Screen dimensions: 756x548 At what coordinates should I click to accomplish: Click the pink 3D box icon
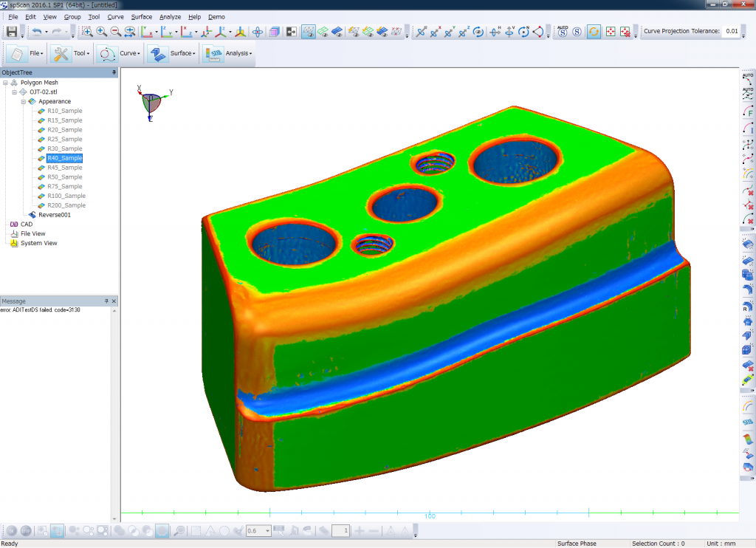pos(275,32)
